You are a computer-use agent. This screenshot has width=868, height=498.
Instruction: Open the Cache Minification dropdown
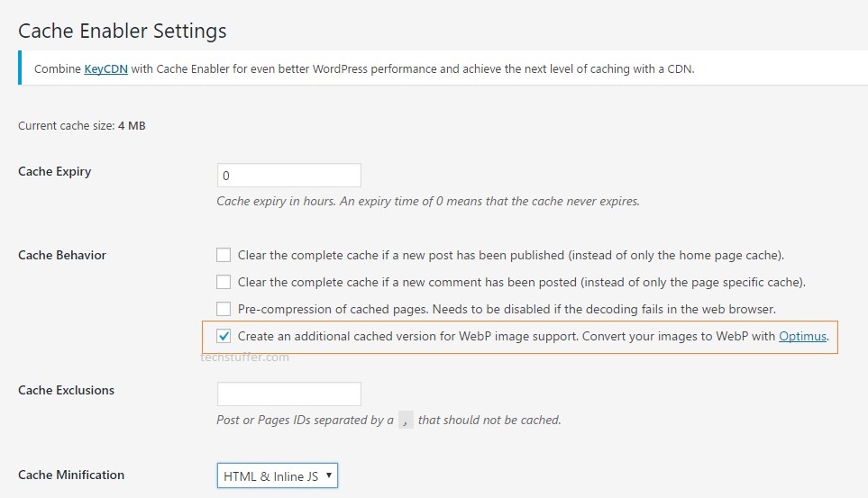(x=278, y=475)
